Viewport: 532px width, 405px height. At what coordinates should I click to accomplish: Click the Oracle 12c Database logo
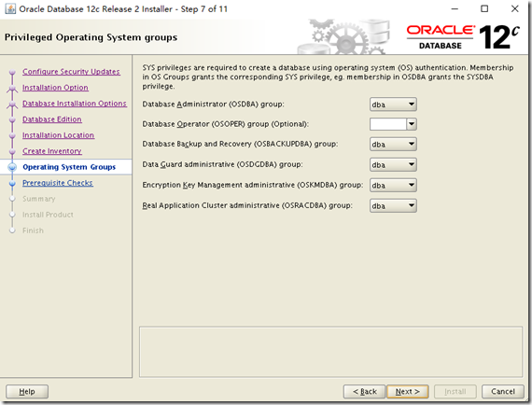point(463,37)
